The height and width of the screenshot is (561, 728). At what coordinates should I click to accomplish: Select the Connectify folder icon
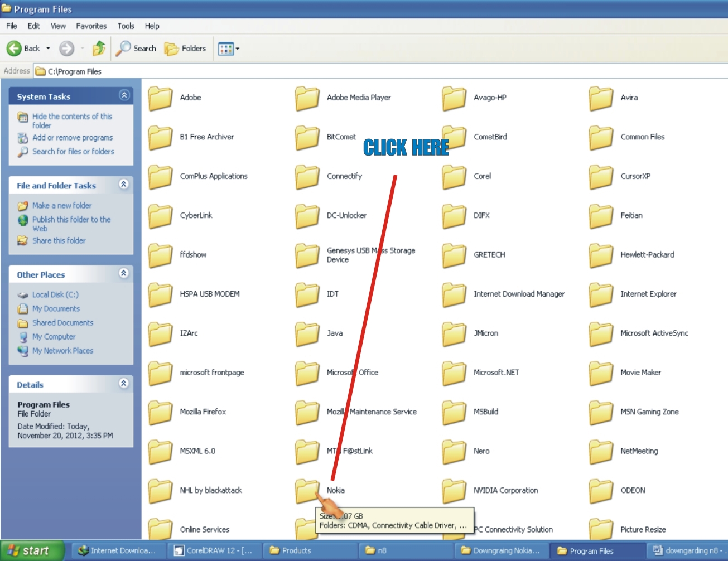coord(307,177)
